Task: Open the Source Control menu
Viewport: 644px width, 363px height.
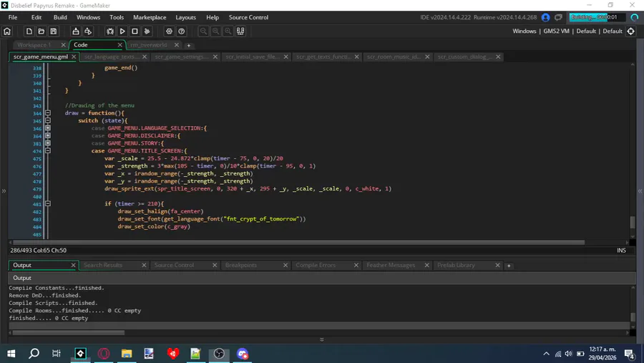Action: (x=248, y=17)
